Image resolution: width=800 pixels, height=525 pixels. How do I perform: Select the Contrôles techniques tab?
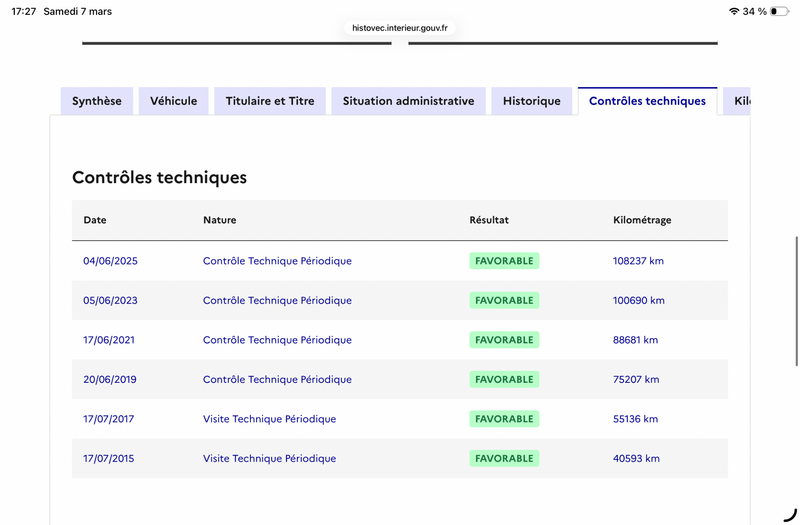point(647,101)
